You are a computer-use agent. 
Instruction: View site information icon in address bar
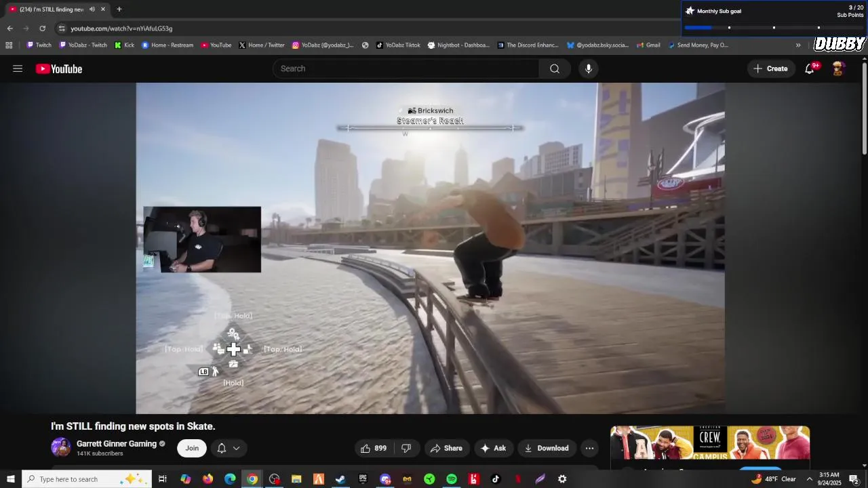[62, 28]
